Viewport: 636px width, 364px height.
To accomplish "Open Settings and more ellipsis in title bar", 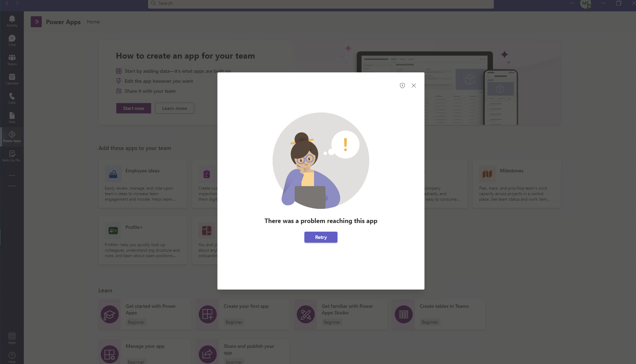I will 572,3.
